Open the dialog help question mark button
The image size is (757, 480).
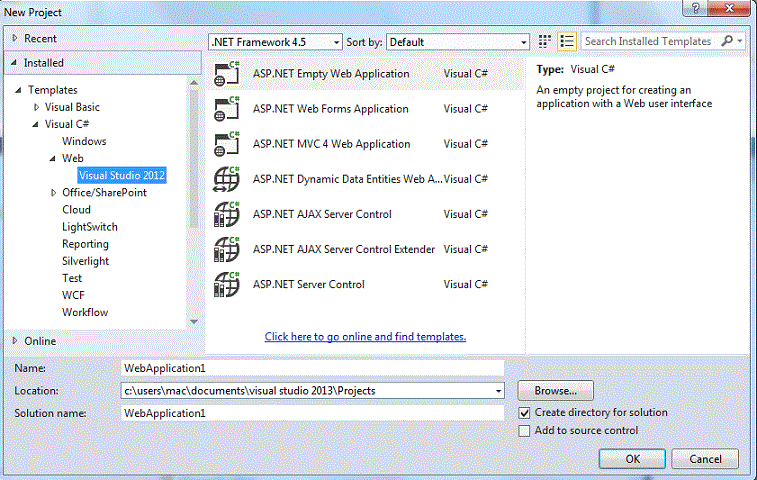click(x=695, y=8)
